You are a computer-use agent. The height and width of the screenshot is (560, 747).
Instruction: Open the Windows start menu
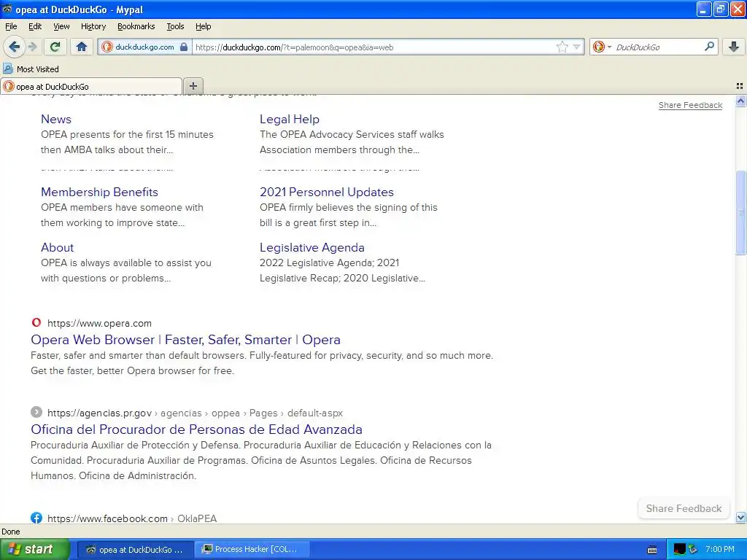click(x=35, y=549)
